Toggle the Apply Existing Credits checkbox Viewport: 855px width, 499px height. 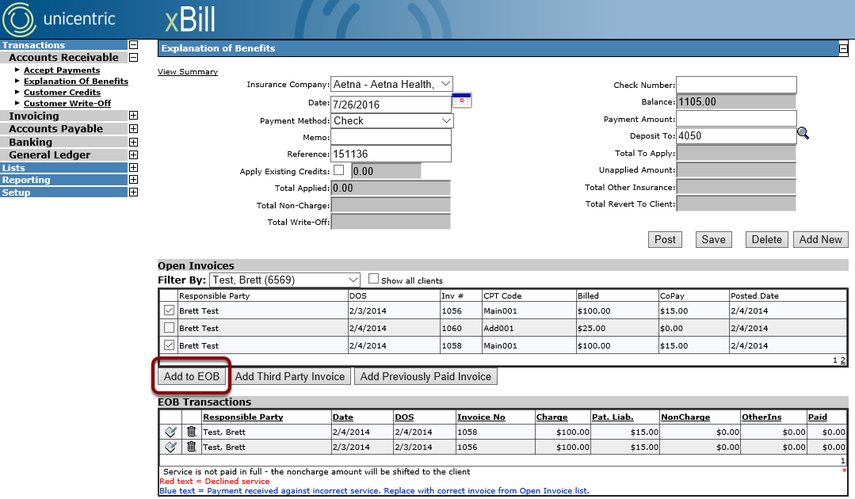coord(339,170)
